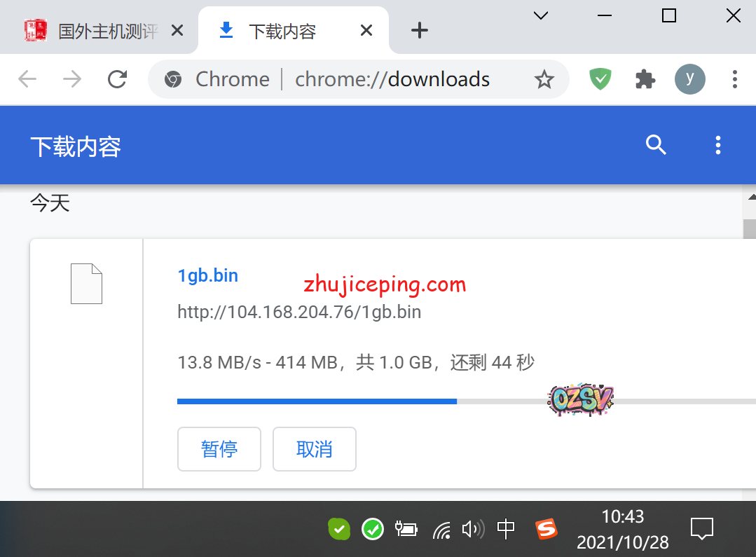This screenshot has height=557, width=756.
Task: Close the 下载内容 tab
Action: (366, 31)
